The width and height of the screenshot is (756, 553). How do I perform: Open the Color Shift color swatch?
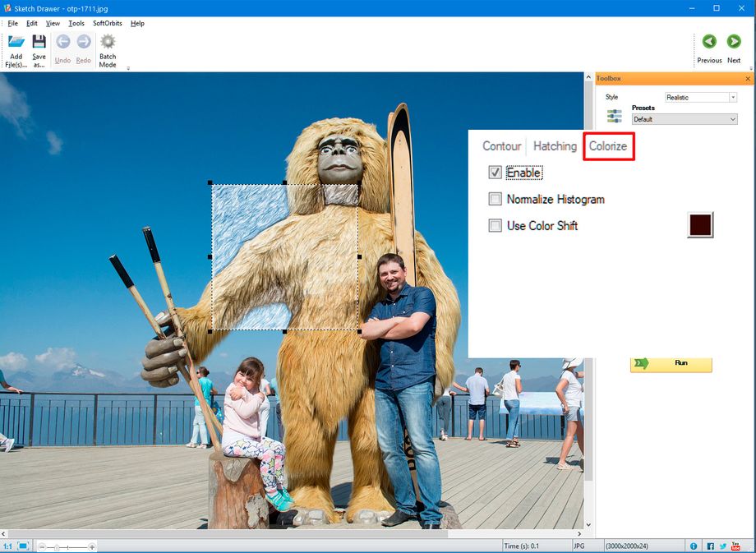698,224
